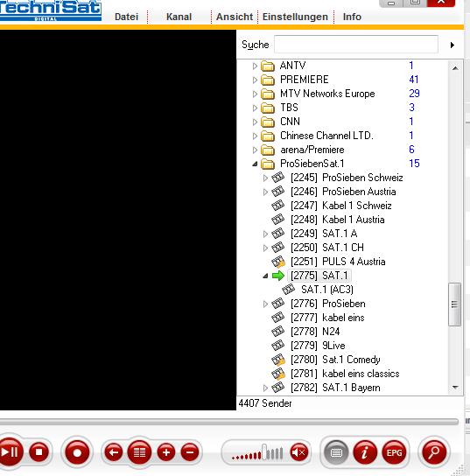The width and height of the screenshot is (470, 476).
Task: Click the film icon for Kabel 1 Austria
Action: 277,220
